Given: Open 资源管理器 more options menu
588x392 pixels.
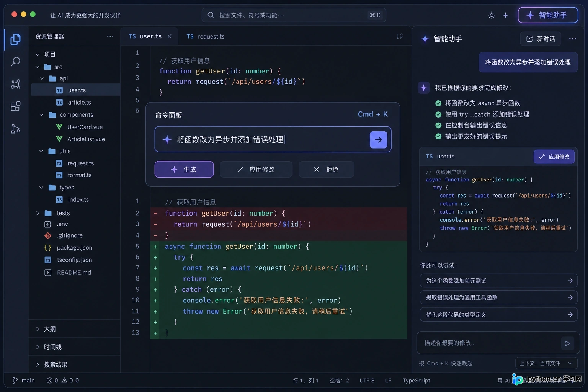Looking at the screenshot, I should (x=110, y=36).
